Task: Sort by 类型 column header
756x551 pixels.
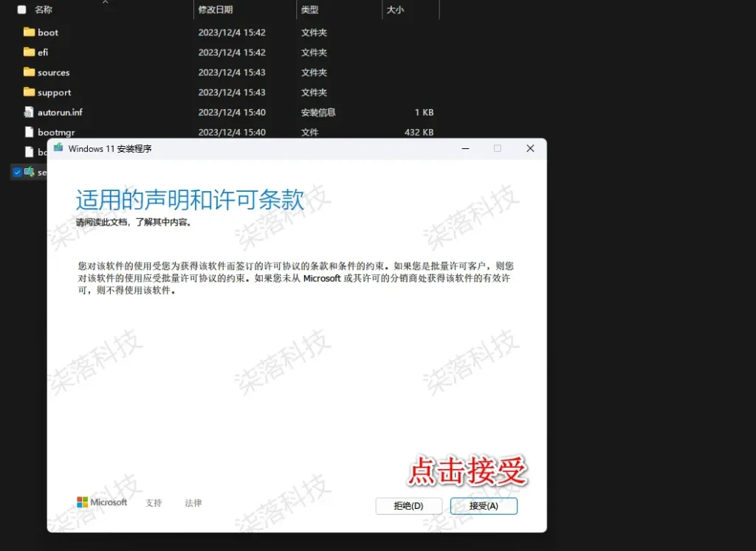Action: pos(309,10)
